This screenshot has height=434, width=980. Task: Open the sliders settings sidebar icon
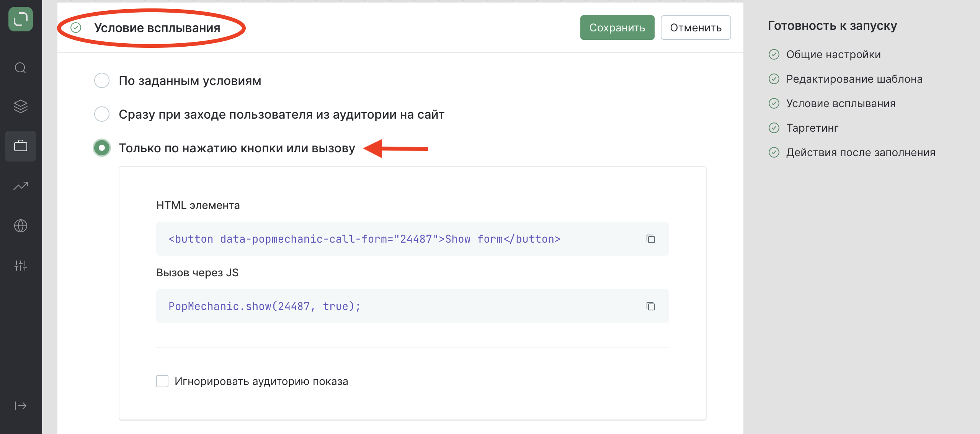click(21, 265)
